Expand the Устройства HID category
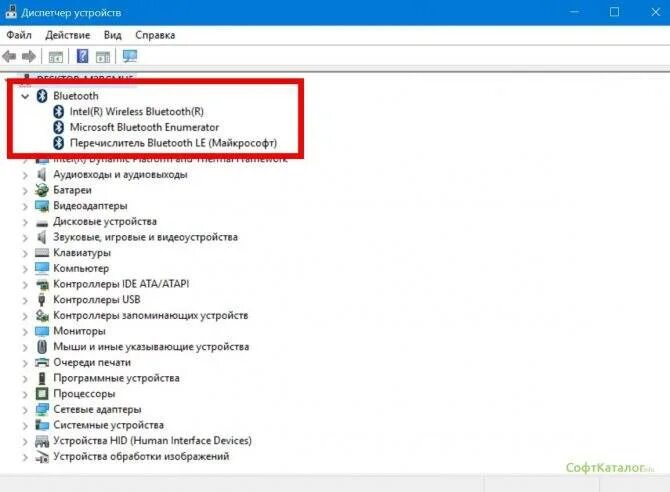This screenshot has height=492, width=670. point(25,441)
